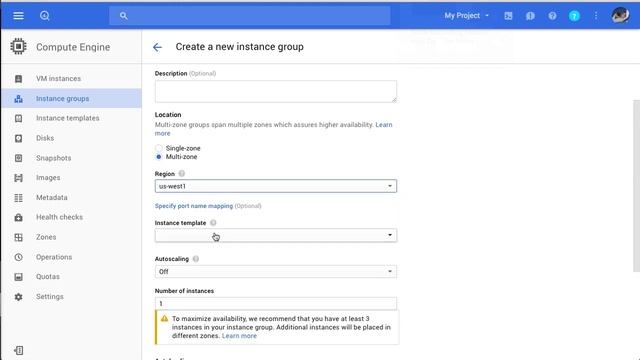Viewport: 640px width, 360px height.
Task: Click Learn more link under Location
Action: [x=384, y=124]
